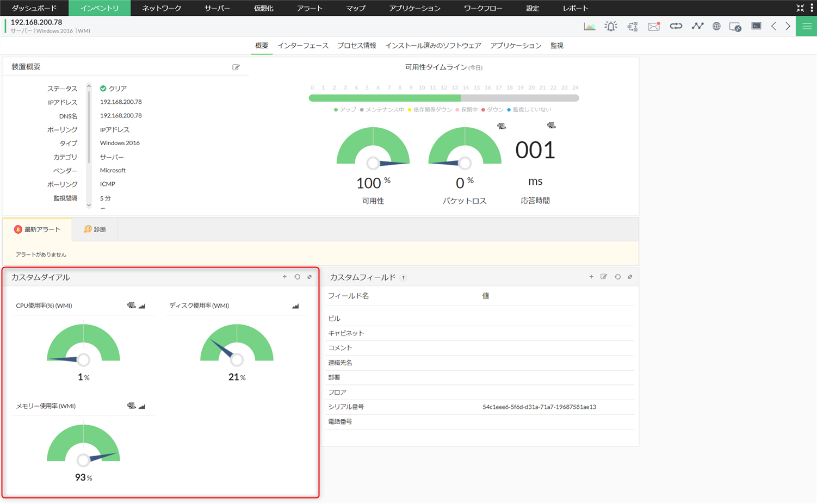Screen dimensions: 817x504
Task: Launch the remote desktop monitor icon
Action: point(735,27)
